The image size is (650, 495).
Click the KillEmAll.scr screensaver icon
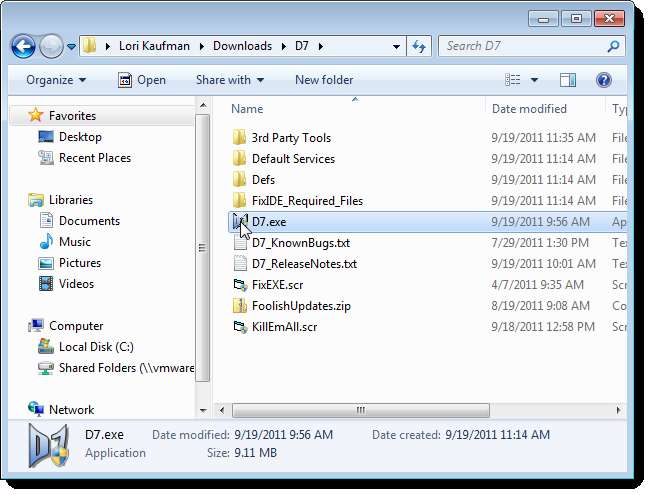pos(240,327)
